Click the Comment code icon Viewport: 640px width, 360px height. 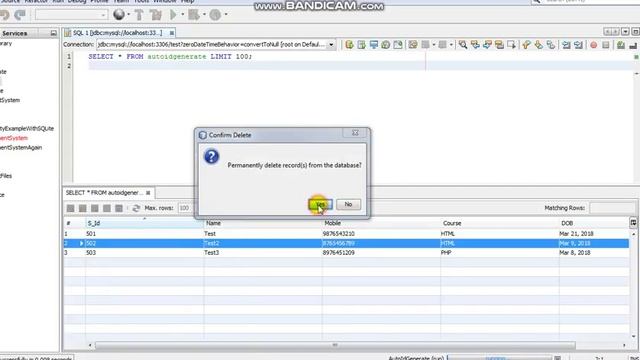(621, 44)
